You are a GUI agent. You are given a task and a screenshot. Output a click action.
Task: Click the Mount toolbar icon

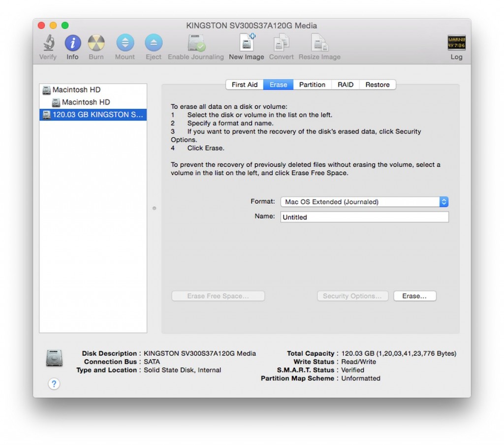(125, 44)
